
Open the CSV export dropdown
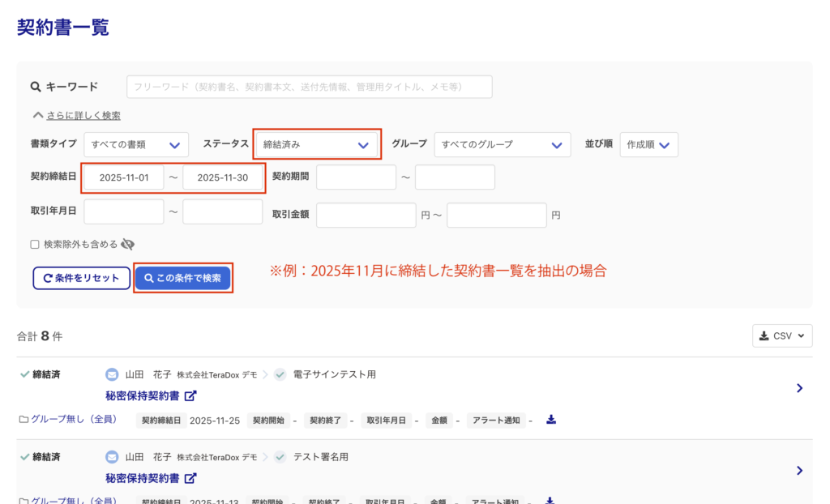782,335
